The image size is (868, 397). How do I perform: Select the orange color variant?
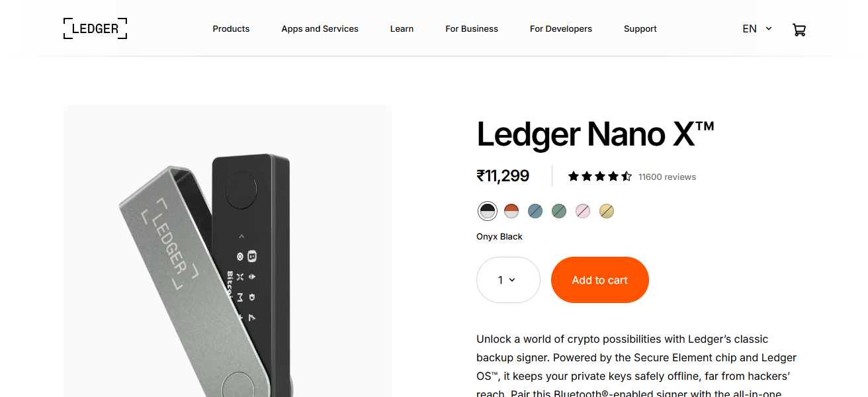[x=511, y=210]
